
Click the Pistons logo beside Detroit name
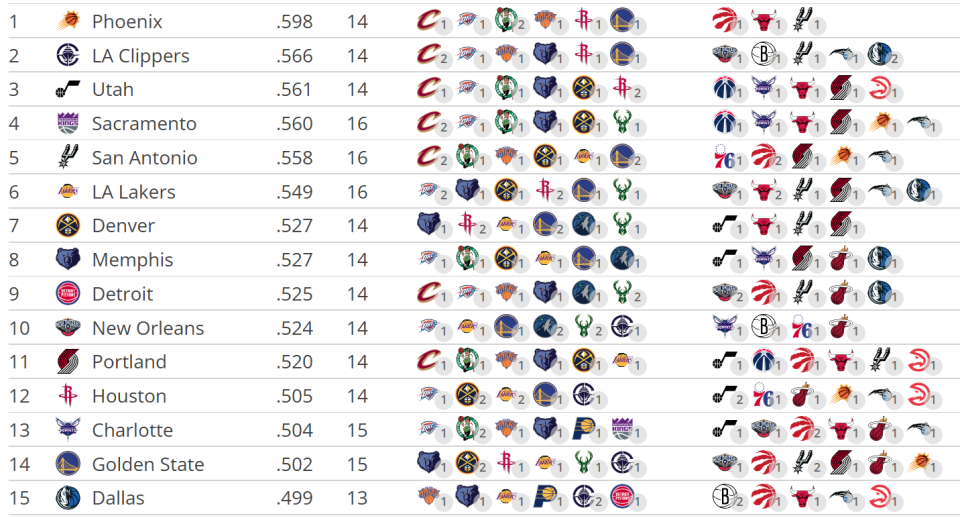(x=68, y=294)
